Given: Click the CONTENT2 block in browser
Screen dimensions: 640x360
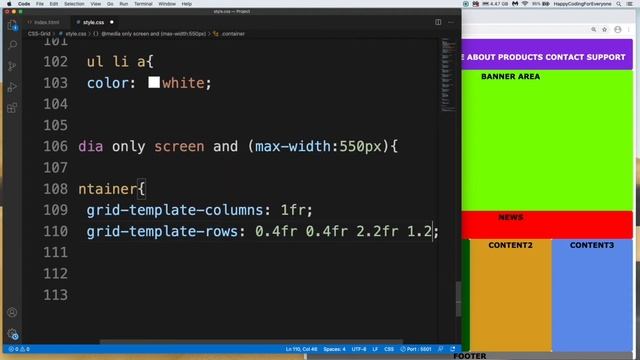Looking at the screenshot, I should pyautogui.click(x=510, y=294).
